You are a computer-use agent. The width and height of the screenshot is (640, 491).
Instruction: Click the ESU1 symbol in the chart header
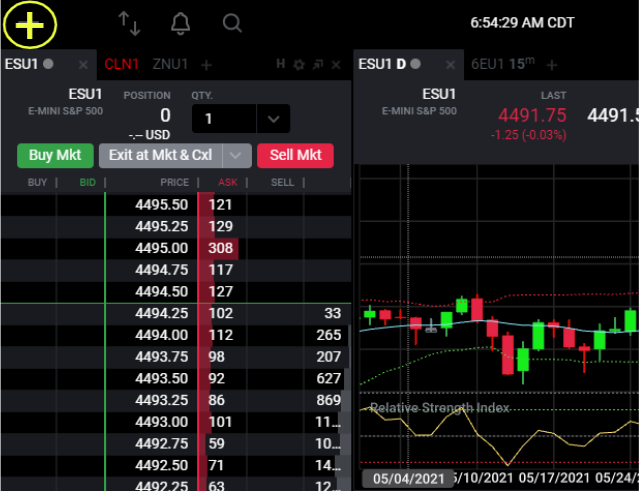pyautogui.click(x=439, y=94)
